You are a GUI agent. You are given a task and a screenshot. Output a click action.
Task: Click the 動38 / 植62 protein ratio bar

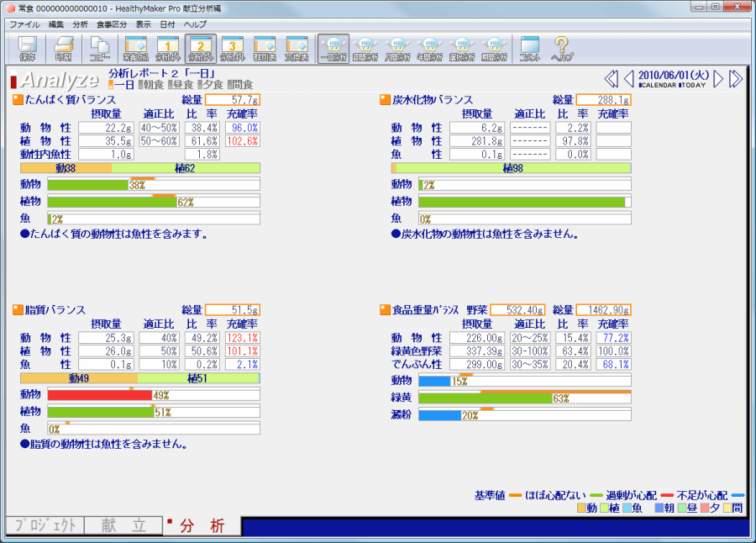click(x=140, y=168)
